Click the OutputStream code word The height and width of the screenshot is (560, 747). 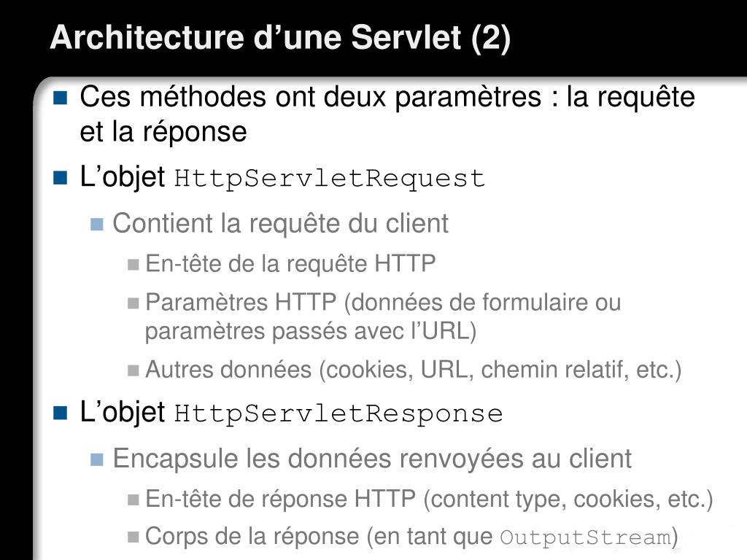tap(586, 537)
